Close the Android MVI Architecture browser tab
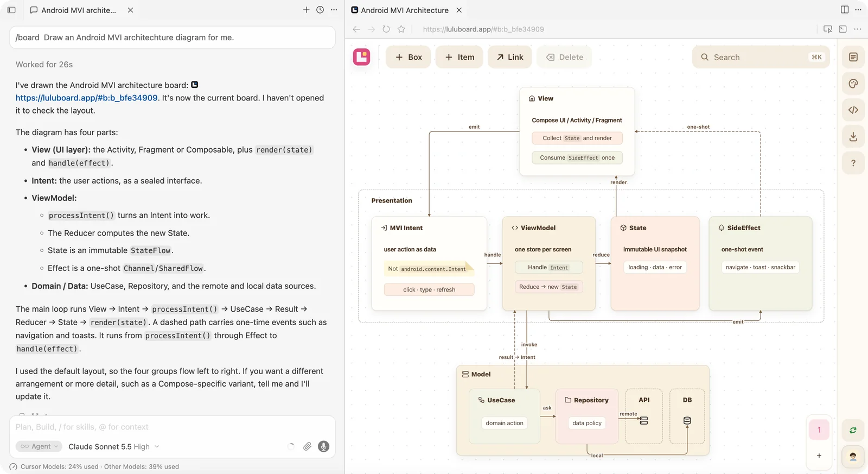The image size is (868, 474). tap(459, 10)
